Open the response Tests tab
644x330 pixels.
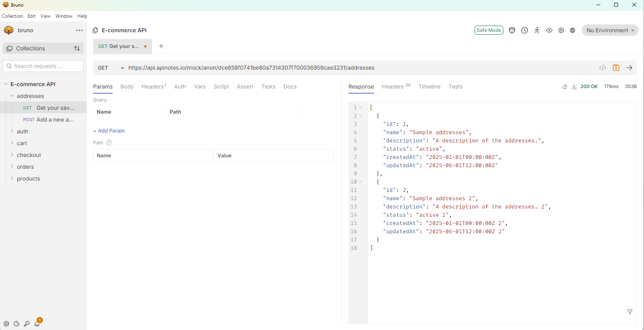455,87
